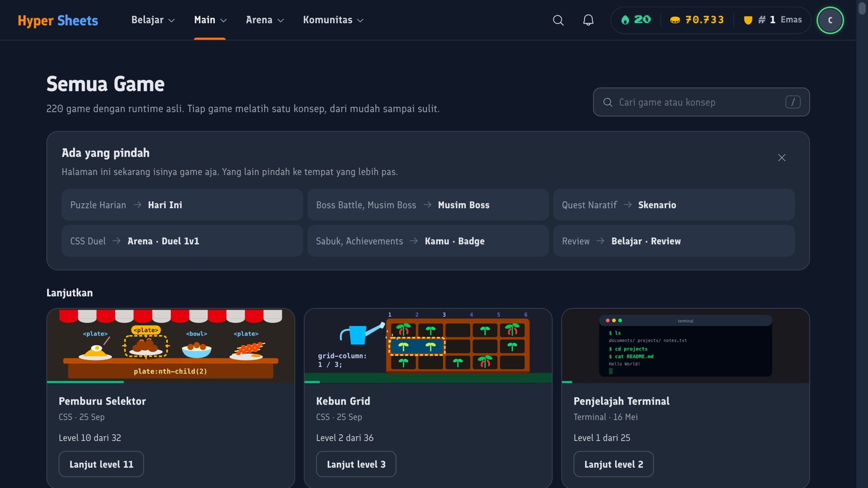The image size is (868, 488).
Task: Click the streak flame counter 20
Action: [x=636, y=20]
